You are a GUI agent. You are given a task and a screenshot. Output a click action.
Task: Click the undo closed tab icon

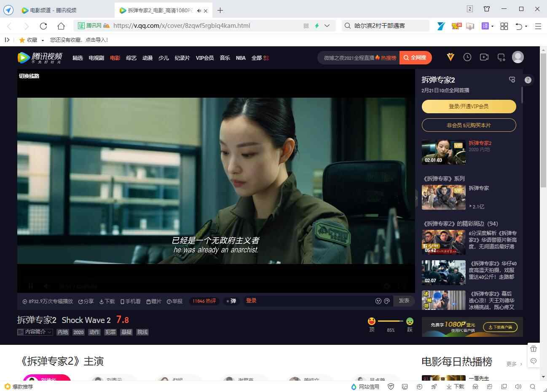pyautogui.click(x=519, y=26)
